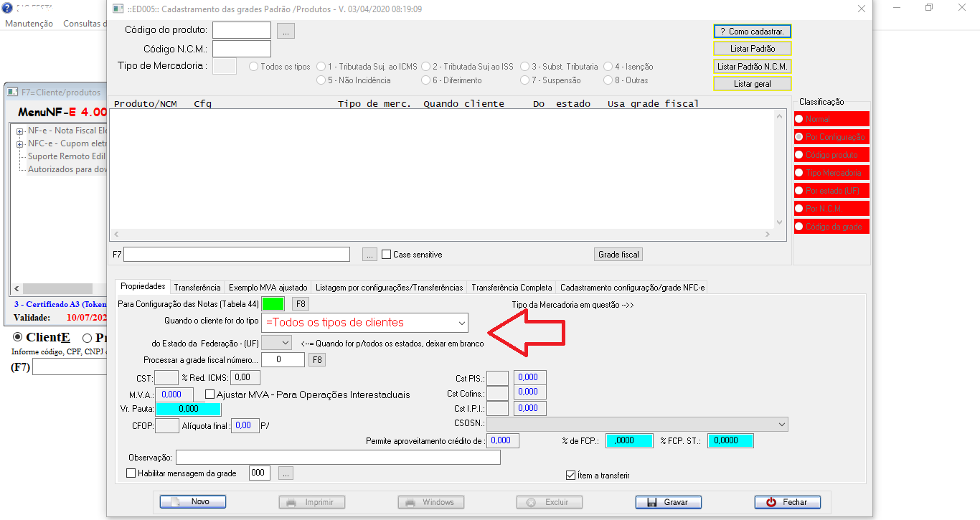Click the browse button beside Código do produto
This screenshot has height=520, width=980.
(x=286, y=31)
